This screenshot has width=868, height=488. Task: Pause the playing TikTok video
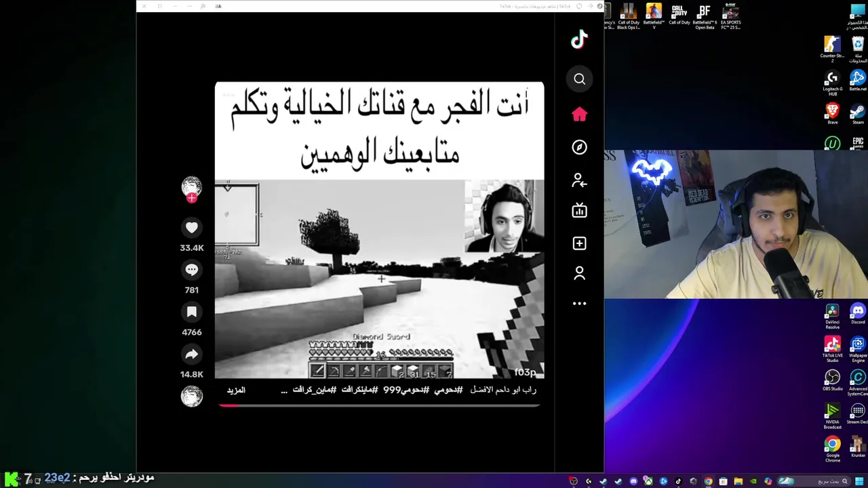(379, 230)
